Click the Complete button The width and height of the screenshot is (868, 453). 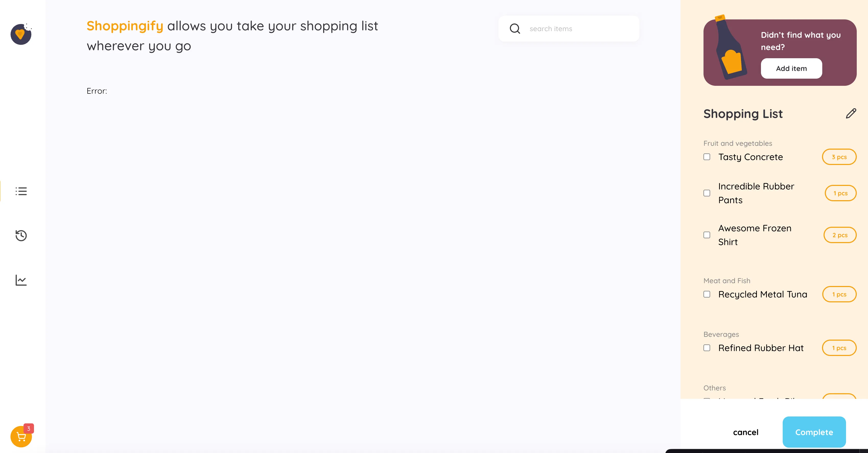click(x=814, y=432)
